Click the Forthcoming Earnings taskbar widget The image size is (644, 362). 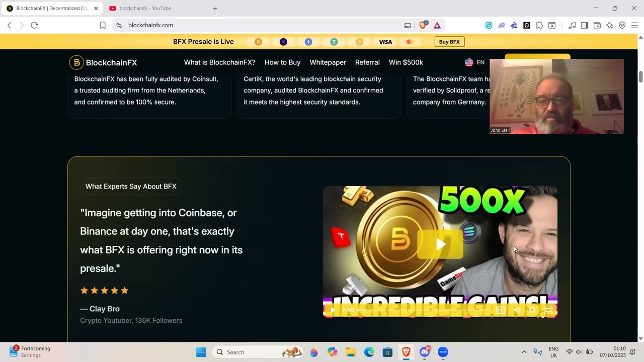[30, 351]
